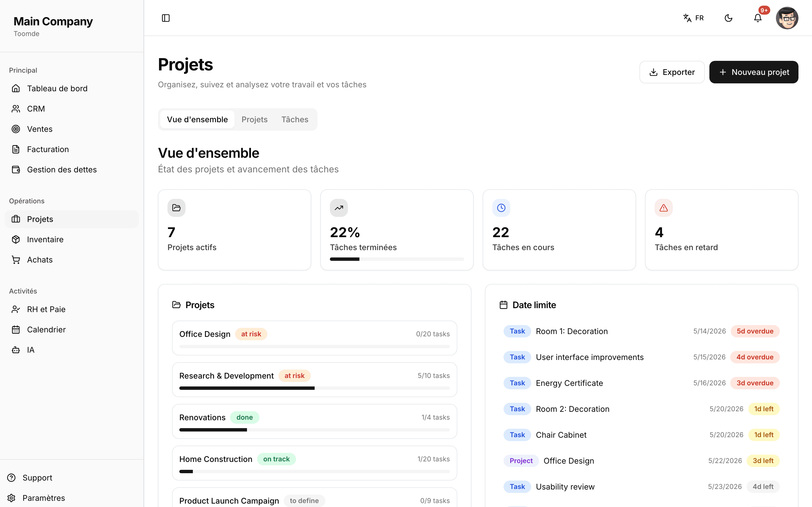The image size is (812, 507).
Task: Open Ventes target icon
Action: pos(16,129)
